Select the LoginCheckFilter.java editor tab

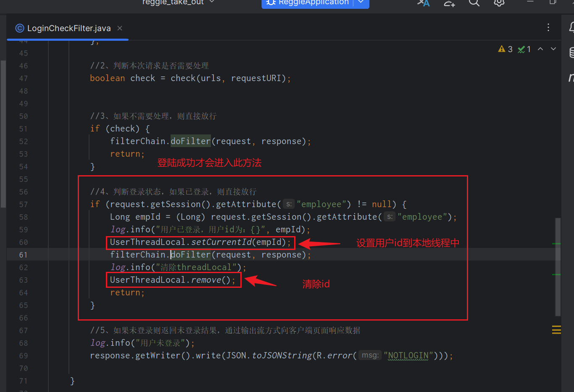[69, 28]
